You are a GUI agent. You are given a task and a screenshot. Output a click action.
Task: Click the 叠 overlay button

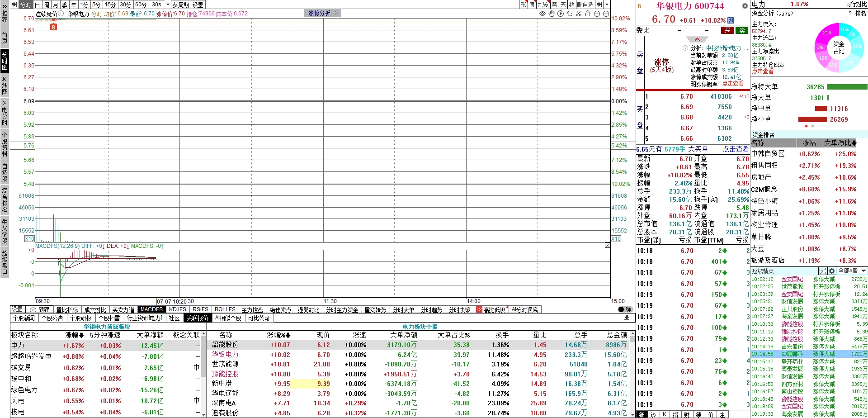click(571, 5)
